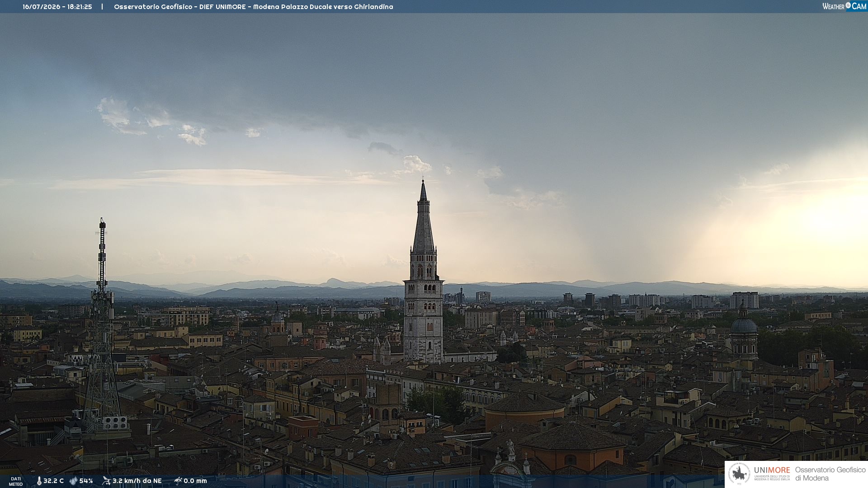Click the water drops humidity icon
868x488 pixels.
(x=73, y=481)
